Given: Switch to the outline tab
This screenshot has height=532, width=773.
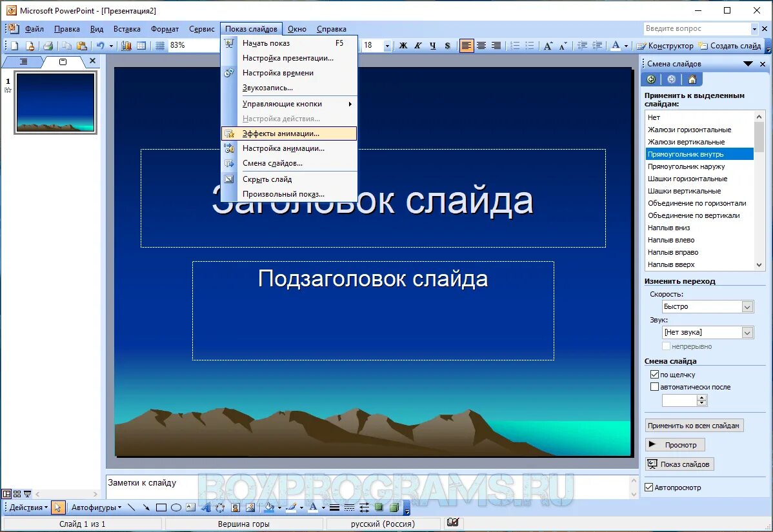Looking at the screenshot, I should 23,61.
